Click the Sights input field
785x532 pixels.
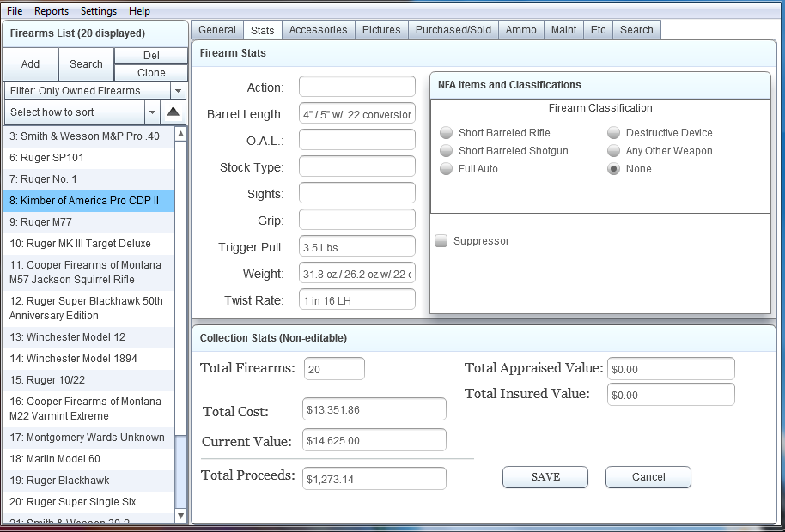click(357, 193)
